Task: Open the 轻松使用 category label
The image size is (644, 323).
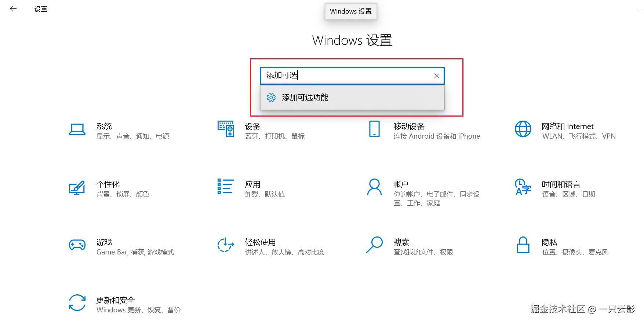Action: coord(261,242)
